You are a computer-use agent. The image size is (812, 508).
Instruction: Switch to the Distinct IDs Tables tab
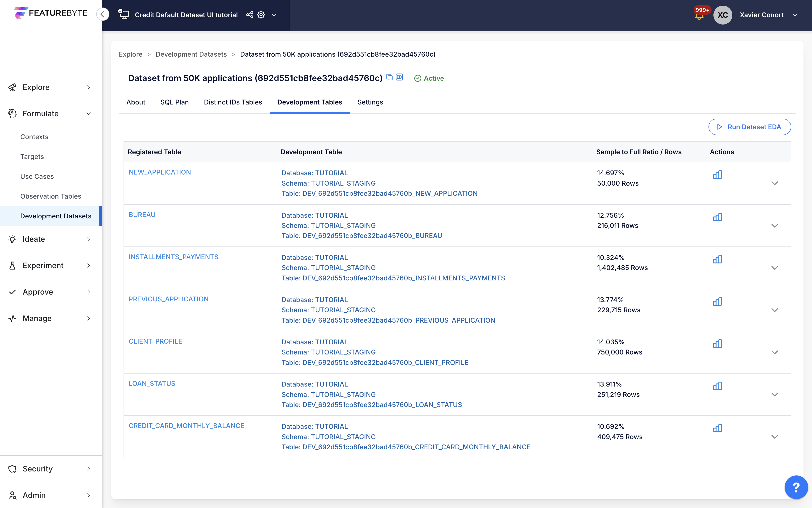click(233, 102)
